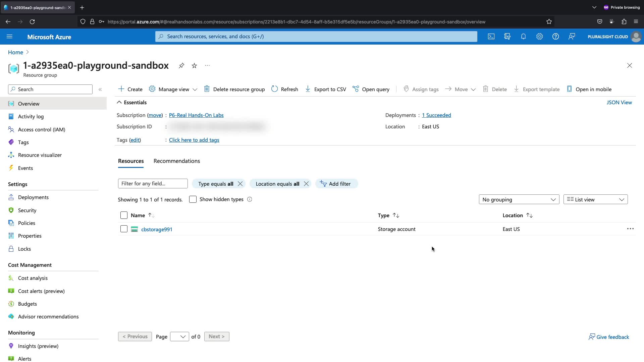
Task: Open Access control (IAM) in the sidebar
Action: click(42, 129)
